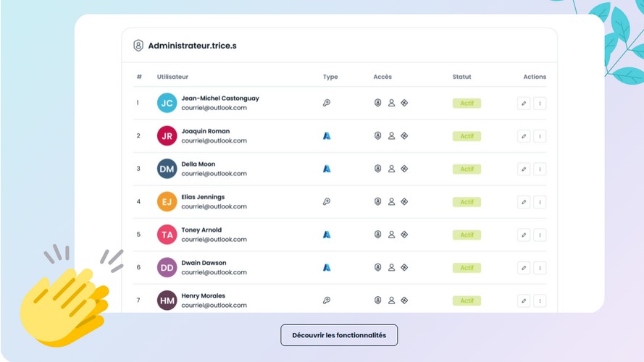
Task: Open more actions menu for Elias Jennings
Action: tap(540, 202)
